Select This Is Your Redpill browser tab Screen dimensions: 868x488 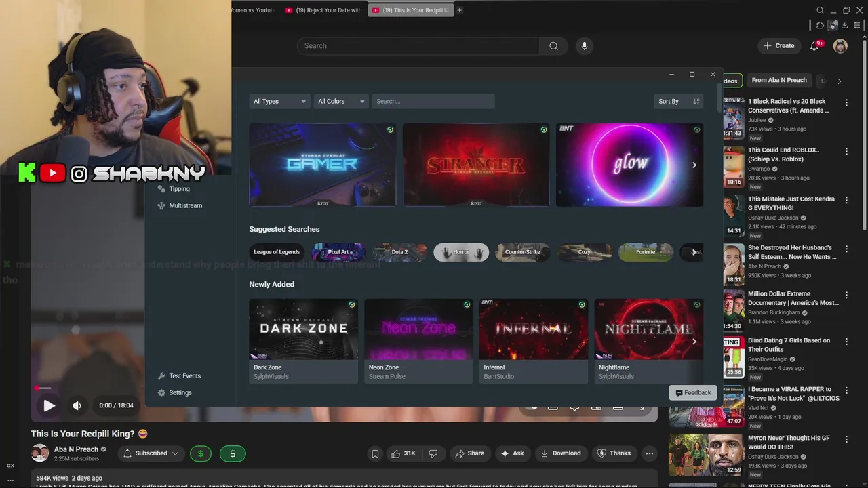[410, 10]
